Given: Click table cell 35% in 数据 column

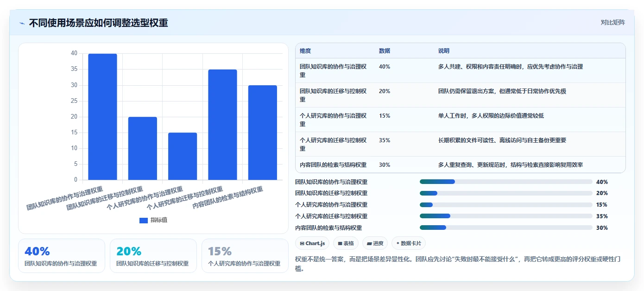Looking at the screenshot, I should point(385,140).
